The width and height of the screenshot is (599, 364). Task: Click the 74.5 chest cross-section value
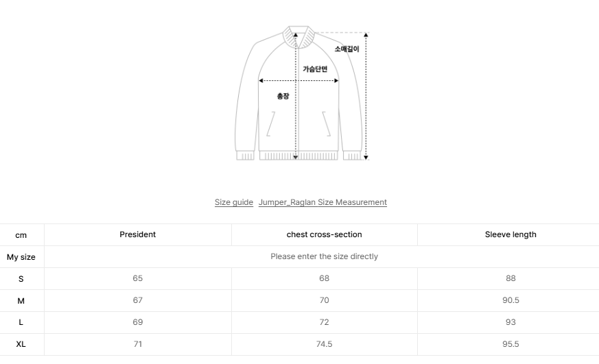(x=324, y=344)
